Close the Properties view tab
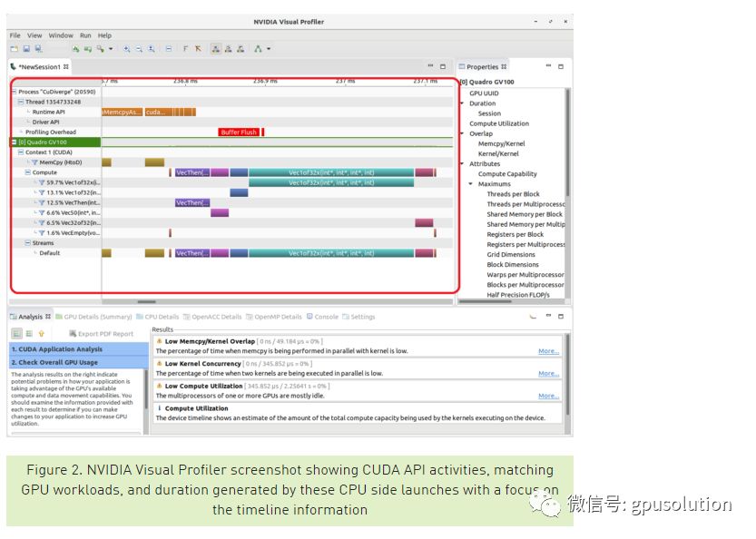The image size is (756, 539). 504,67
